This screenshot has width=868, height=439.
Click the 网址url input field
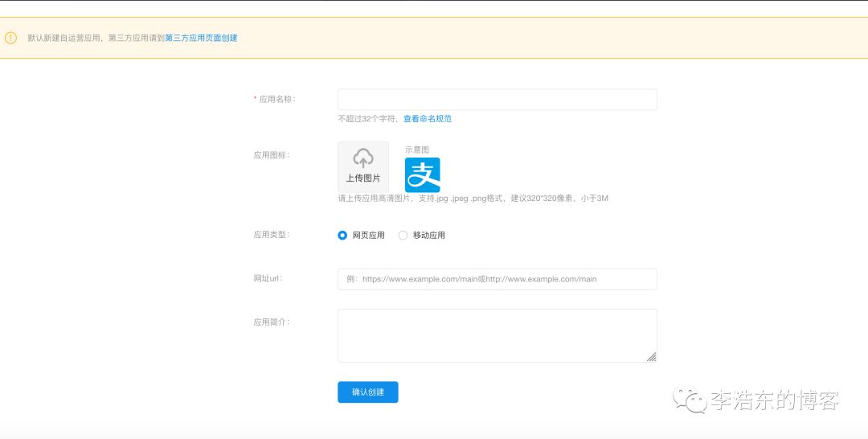[x=497, y=279]
